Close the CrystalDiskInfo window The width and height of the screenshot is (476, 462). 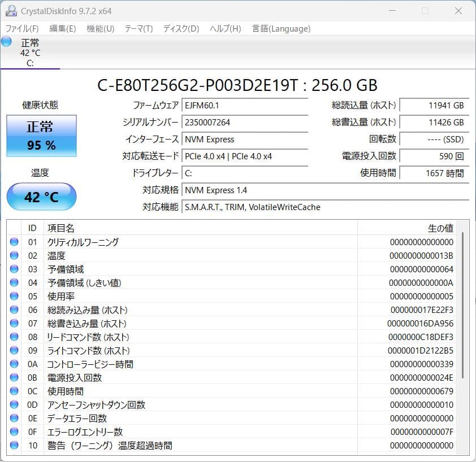[x=458, y=11]
